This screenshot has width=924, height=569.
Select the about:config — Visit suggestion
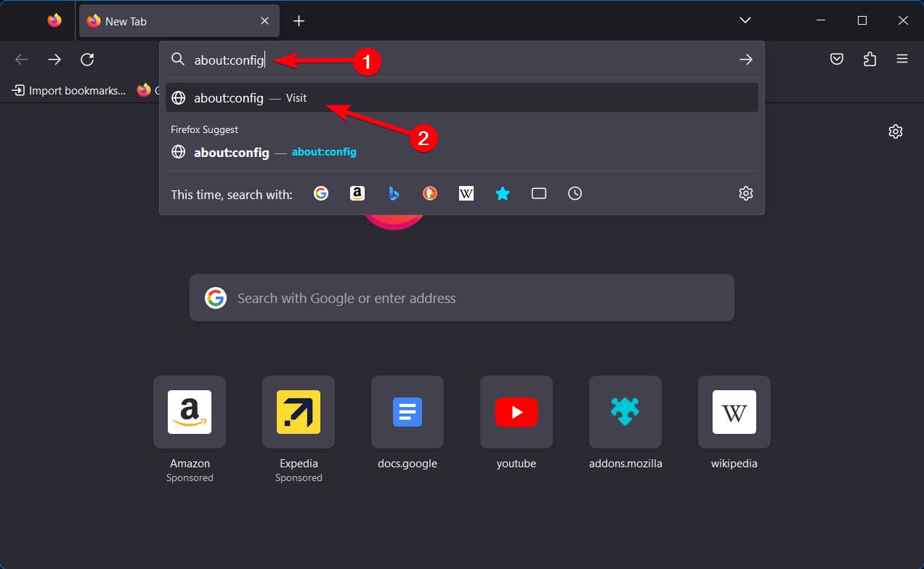(462, 98)
